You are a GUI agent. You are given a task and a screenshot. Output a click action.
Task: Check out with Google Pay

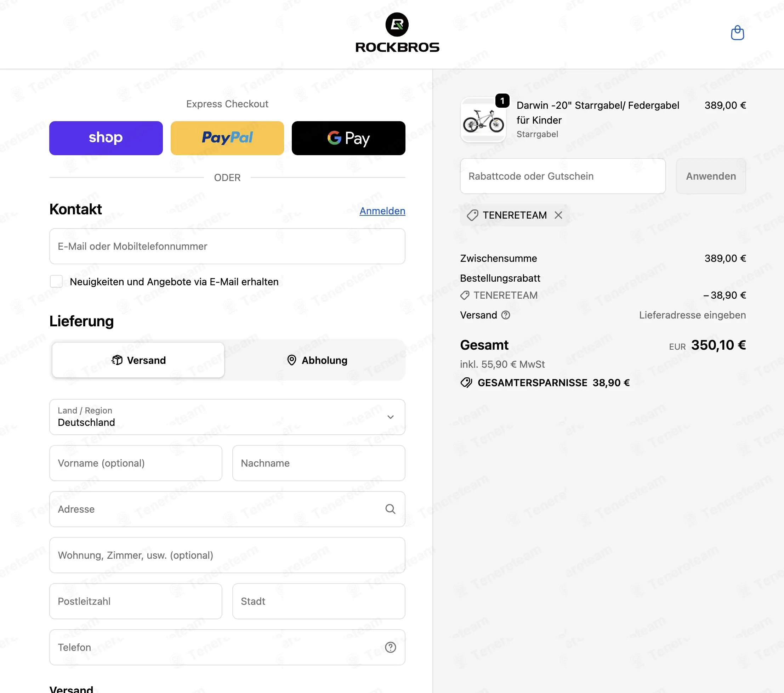(x=348, y=138)
